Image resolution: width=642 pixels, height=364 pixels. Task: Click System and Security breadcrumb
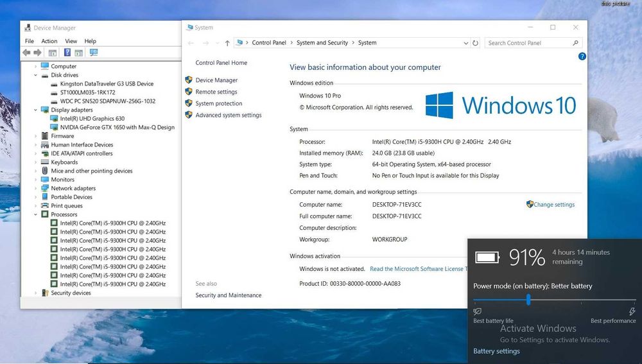coord(322,42)
